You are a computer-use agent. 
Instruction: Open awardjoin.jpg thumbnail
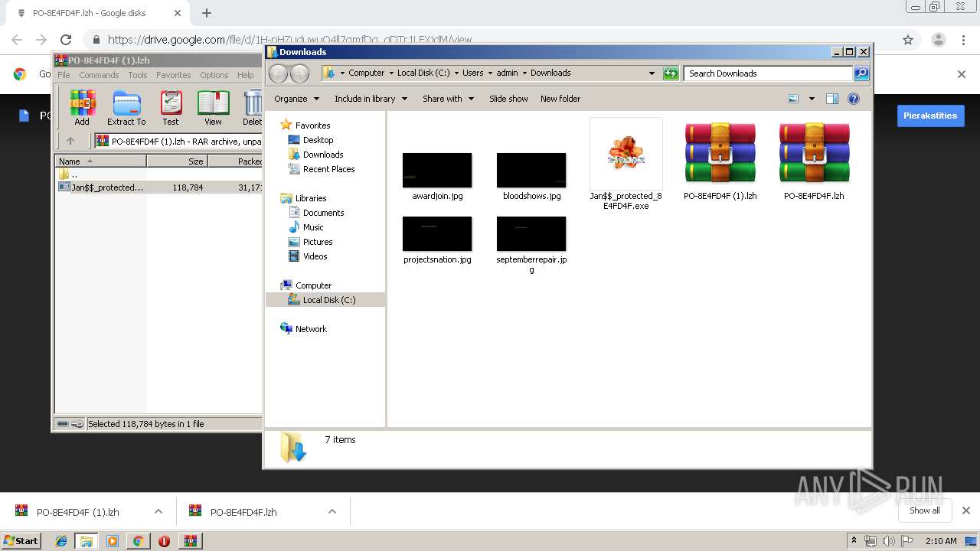[x=437, y=170]
